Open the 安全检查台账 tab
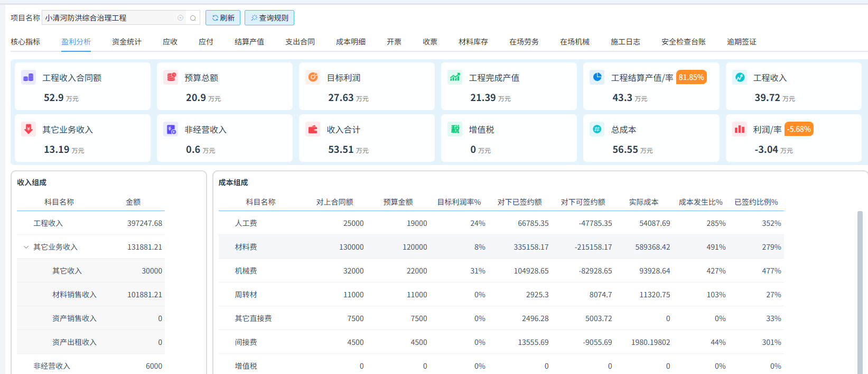This screenshot has height=374, width=868. pos(684,42)
